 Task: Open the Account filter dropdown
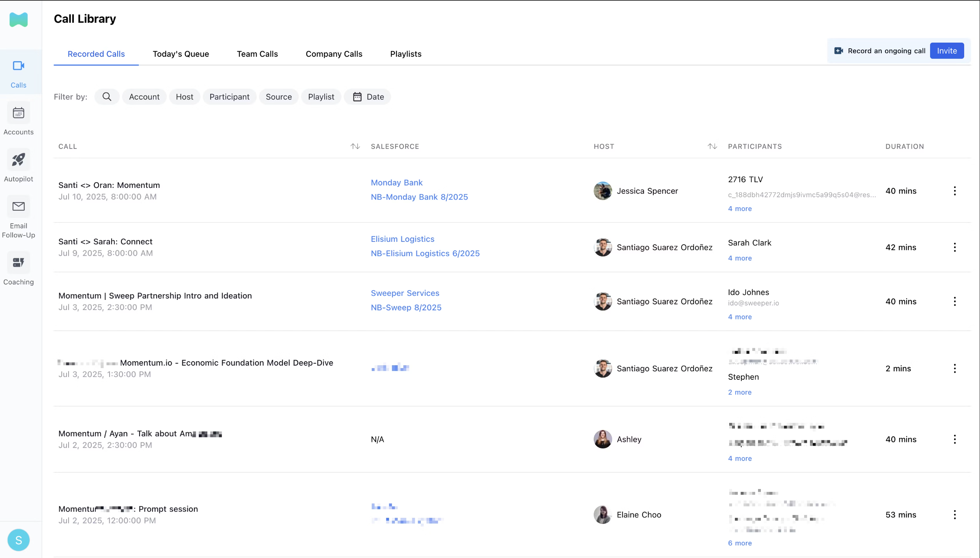tap(144, 97)
